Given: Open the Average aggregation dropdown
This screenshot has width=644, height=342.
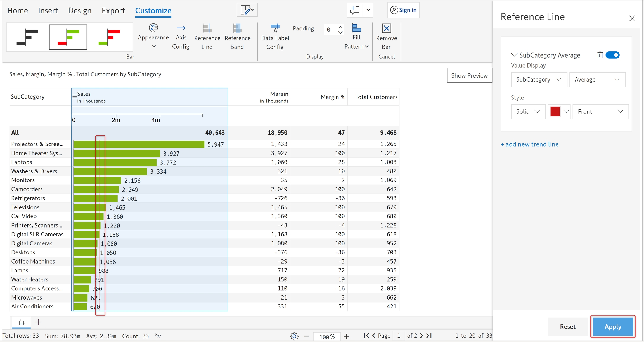Looking at the screenshot, I should pyautogui.click(x=597, y=80).
